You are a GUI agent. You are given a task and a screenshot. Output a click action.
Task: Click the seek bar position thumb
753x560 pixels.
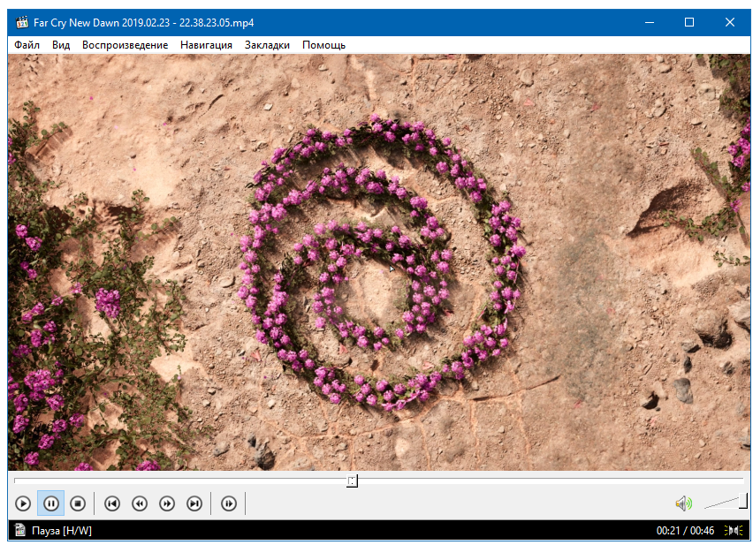click(352, 481)
